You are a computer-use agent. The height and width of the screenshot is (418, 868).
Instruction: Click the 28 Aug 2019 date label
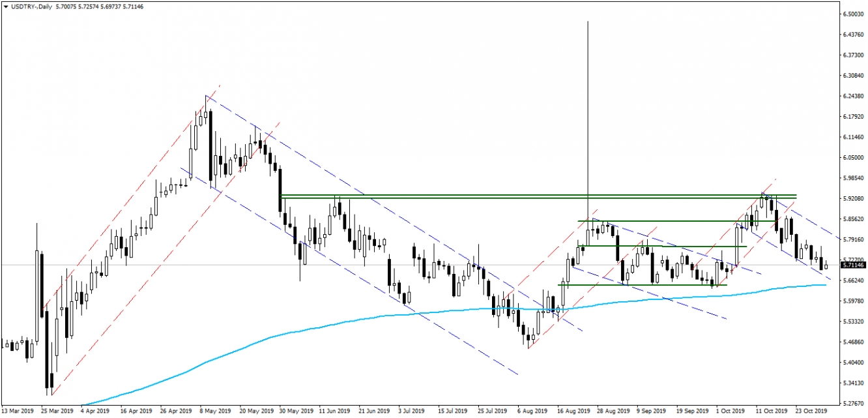click(614, 411)
